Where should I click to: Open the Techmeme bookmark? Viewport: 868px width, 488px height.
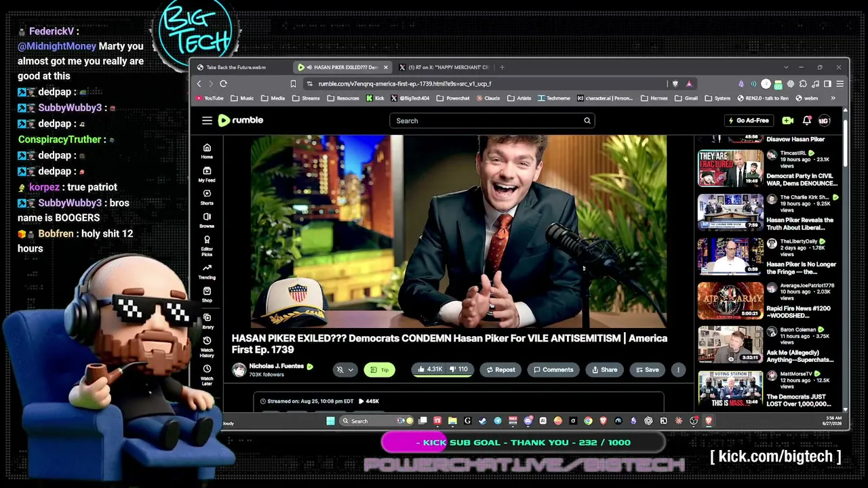coord(554,98)
